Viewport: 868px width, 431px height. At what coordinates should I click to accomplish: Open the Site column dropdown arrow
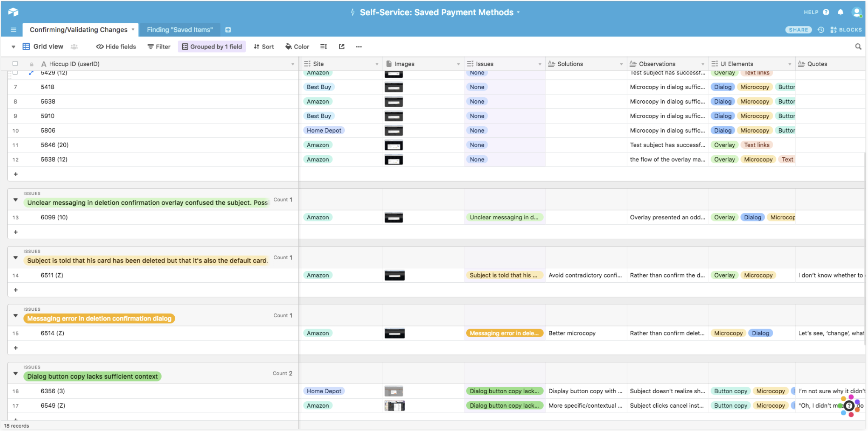click(x=377, y=64)
